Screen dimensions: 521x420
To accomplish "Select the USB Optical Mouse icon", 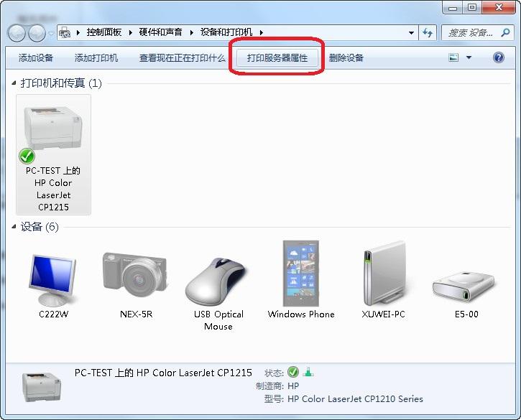I will [x=218, y=281].
